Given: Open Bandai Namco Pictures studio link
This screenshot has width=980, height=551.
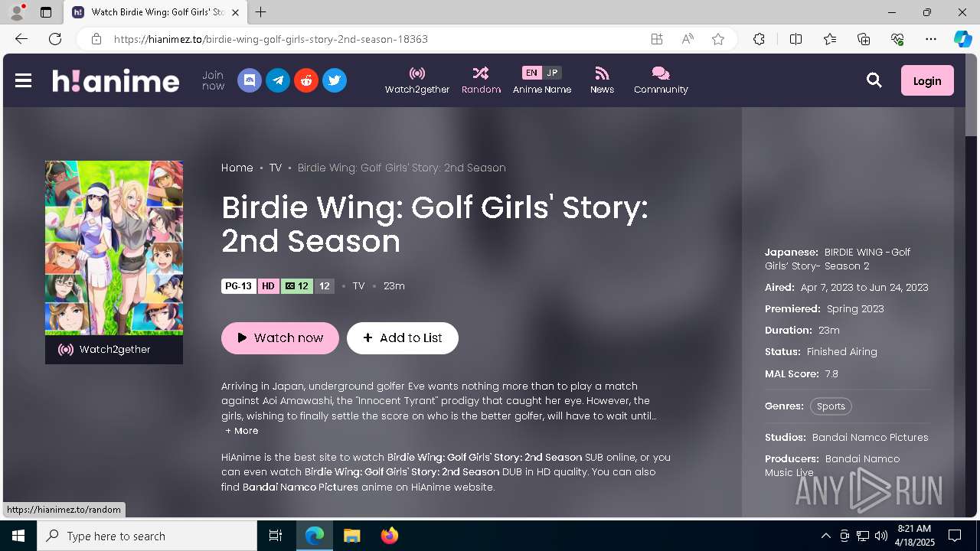Looking at the screenshot, I should click(870, 437).
